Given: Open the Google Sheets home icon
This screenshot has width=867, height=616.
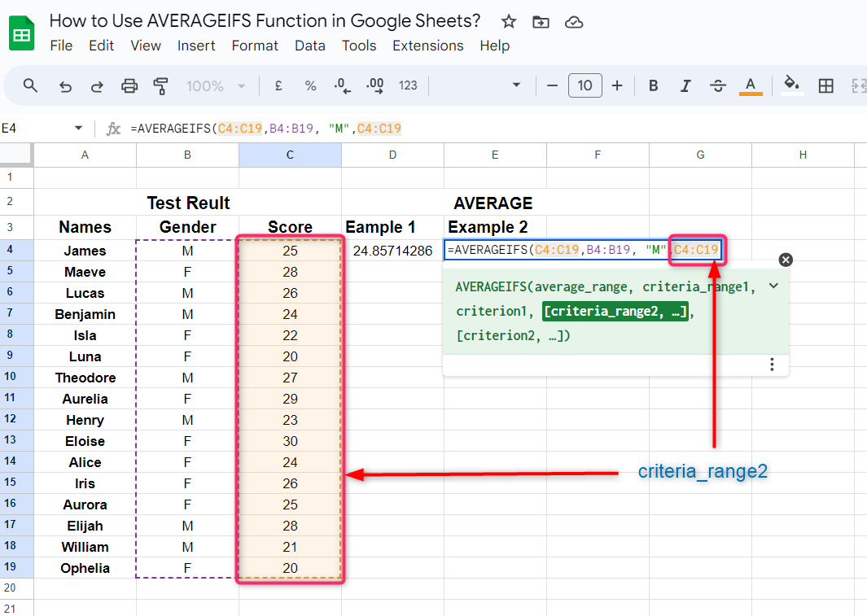Looking at the screenshot, I should pyautogui.click(x=21, y=33).
